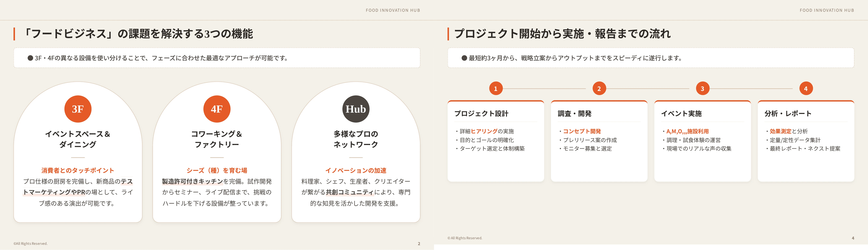
Task: Select the bullet '定量/定性データ集計'
Action: click(792, 140)
